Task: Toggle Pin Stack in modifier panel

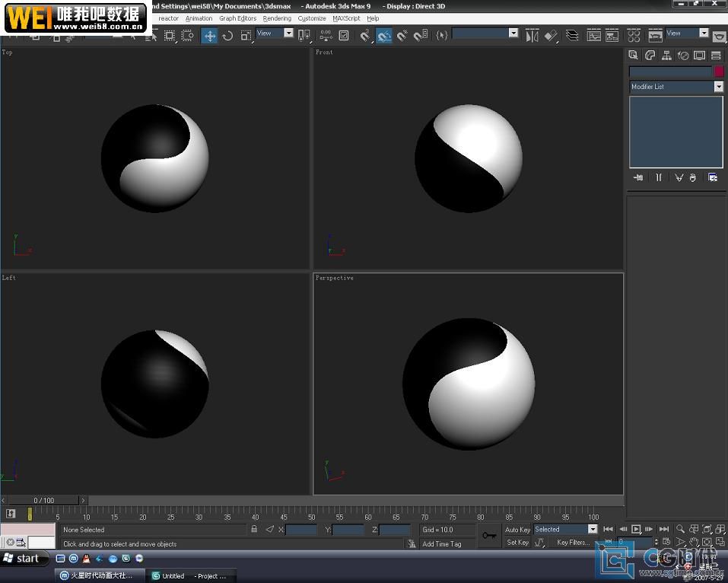Action: (638, 177)
